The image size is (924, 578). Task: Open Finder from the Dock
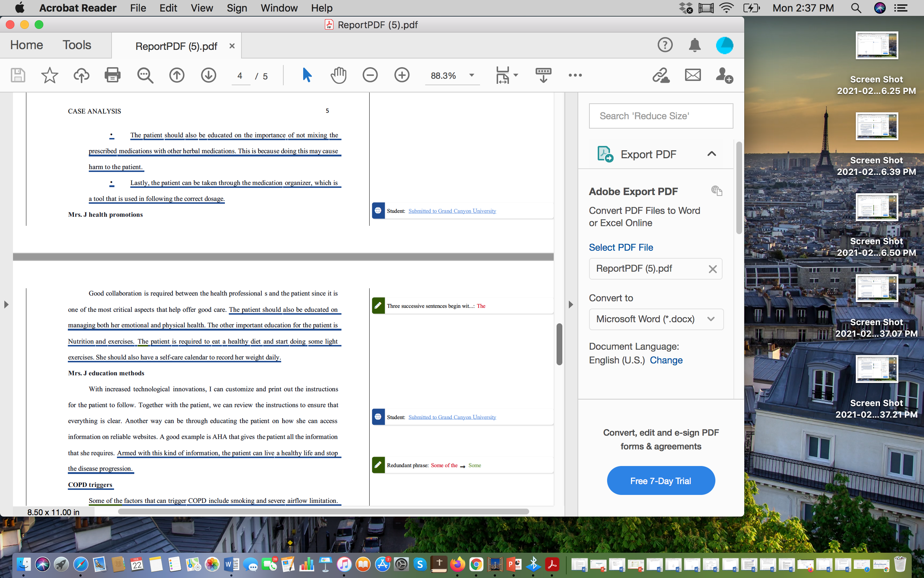coord(23,565)
